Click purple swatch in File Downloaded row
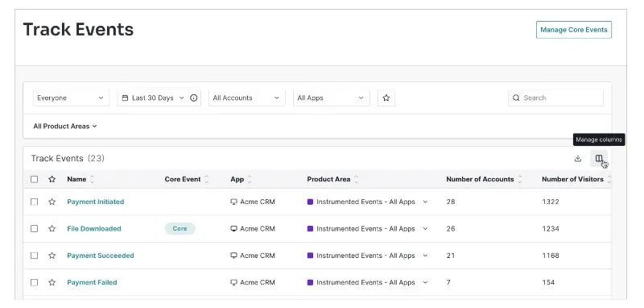This screenshot has width=644, height=308. click(x=310, y=229)
